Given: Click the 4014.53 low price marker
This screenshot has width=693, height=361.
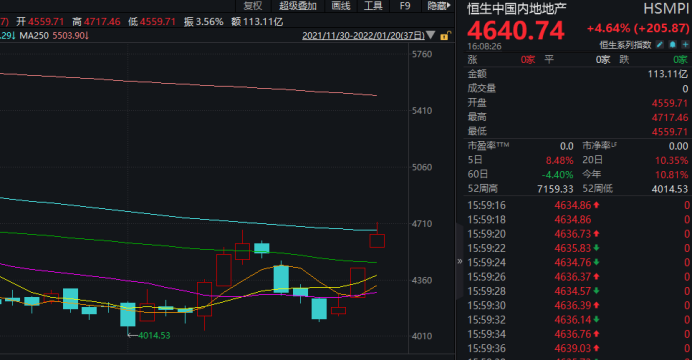Looking at the screenshot, I should point(154,335).
